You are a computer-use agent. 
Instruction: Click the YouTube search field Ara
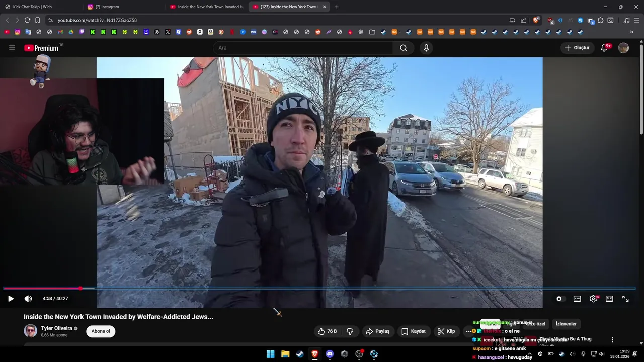[x=303, y=48]
